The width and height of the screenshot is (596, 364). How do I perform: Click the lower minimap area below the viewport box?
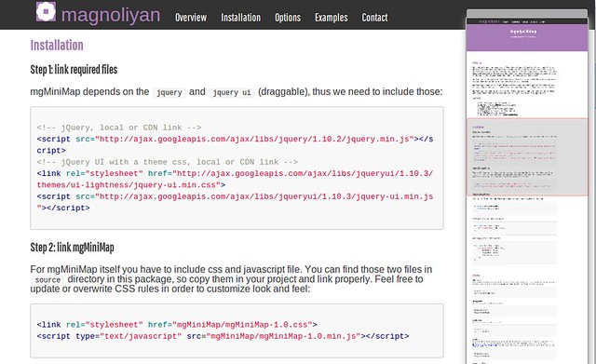pos(527,279)
